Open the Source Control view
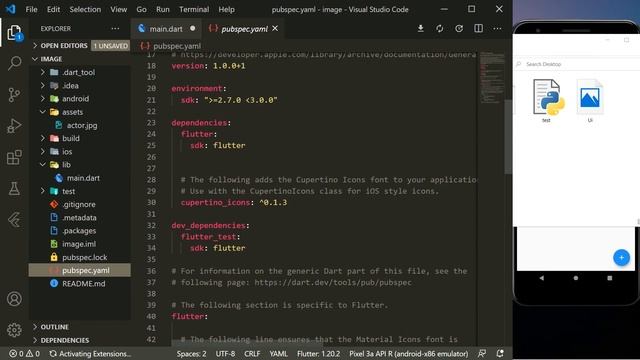The width and height of the screenshot is (640, 360). [x=14, y=95]
